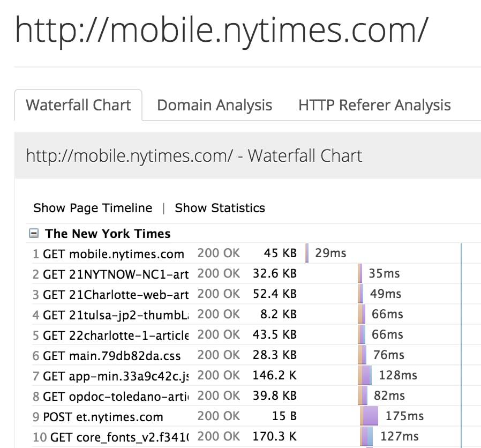Click the 49ms waterfall bar
The image size is (481, 448).
click(360, 294)
